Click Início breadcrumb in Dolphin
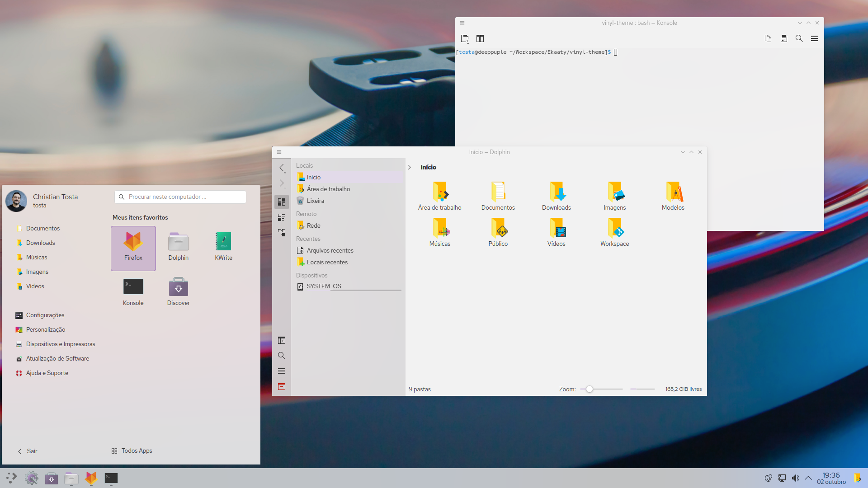The width and height of the screenshot is (868, 488). click(428, 168)
